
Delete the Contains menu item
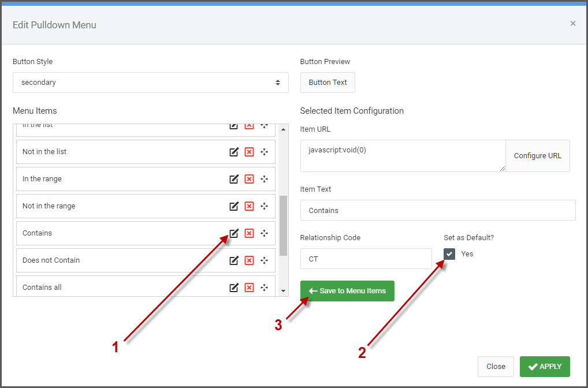[x=249, y=233]
